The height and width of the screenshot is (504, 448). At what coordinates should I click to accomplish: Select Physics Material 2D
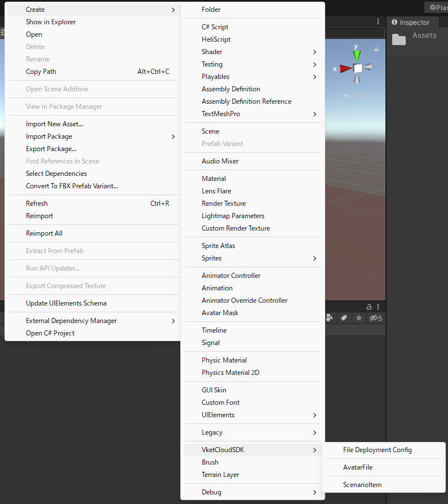[x=252, y=373]
